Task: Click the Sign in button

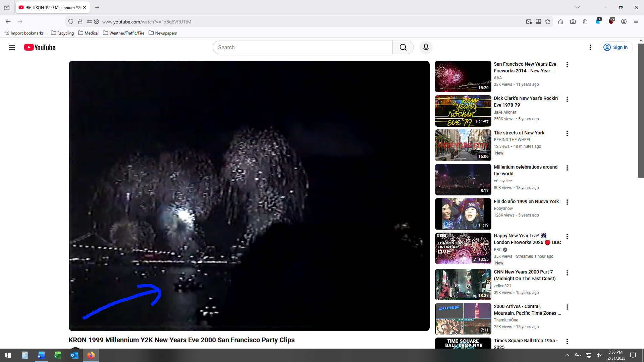Action: tap(616, 47)
